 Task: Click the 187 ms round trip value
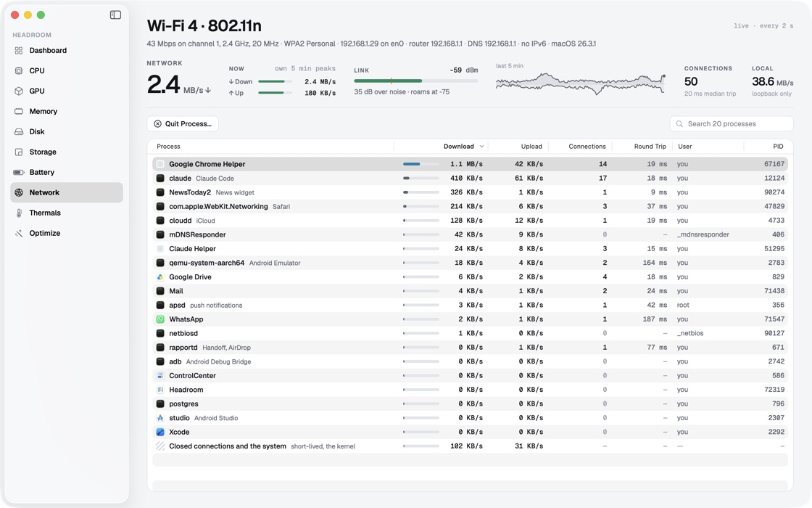tap(655, 319)
